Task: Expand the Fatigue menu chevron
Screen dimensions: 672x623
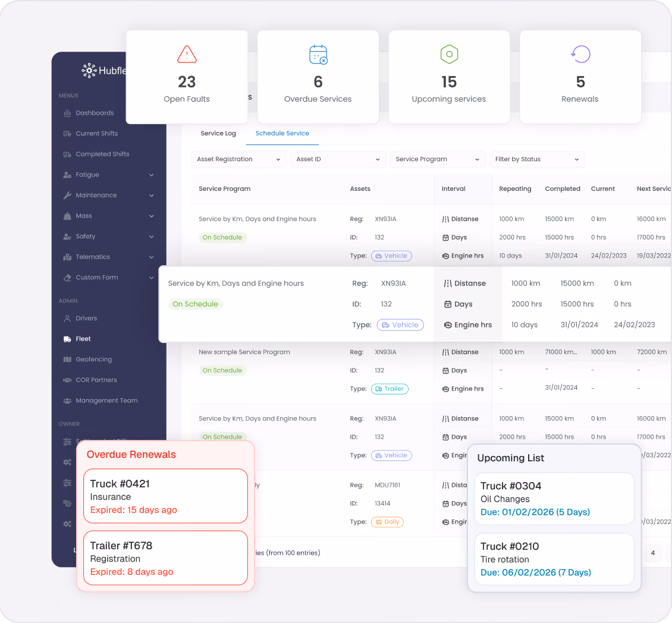Action: (151, 175)
